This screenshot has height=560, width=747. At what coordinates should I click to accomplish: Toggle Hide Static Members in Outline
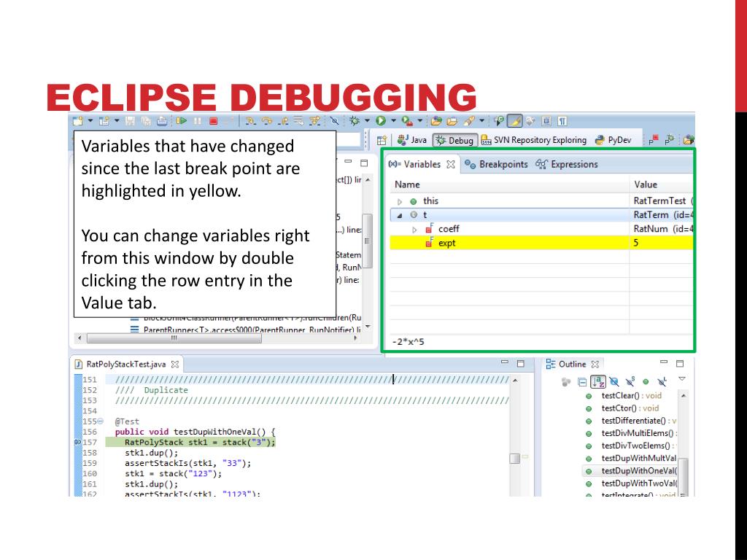(x=630, y=381)
